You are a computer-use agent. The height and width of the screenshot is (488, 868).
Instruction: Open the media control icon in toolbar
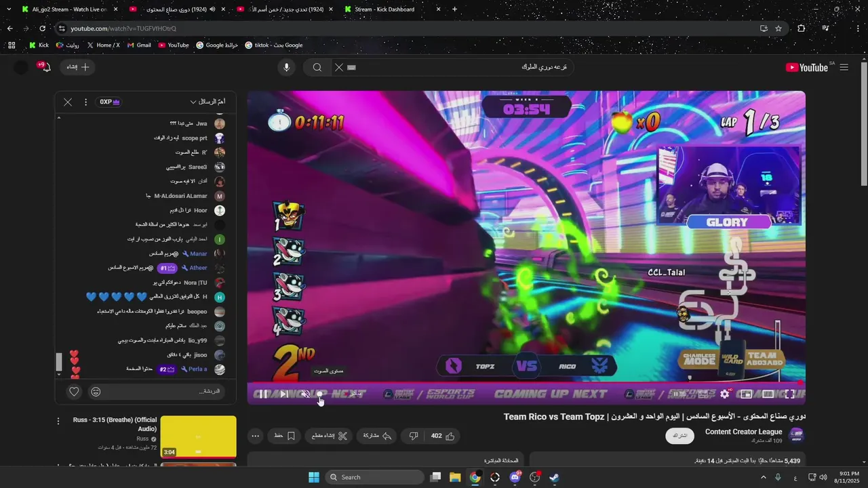pos(825,28)
